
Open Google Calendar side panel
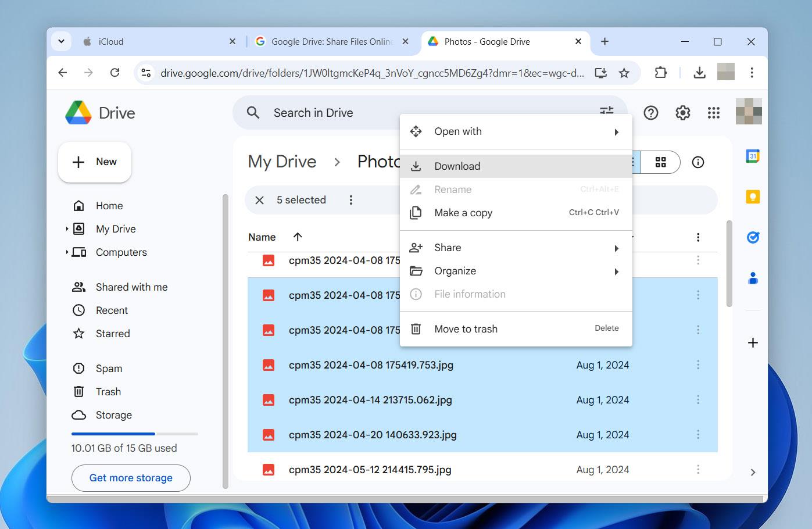point(753,156)
